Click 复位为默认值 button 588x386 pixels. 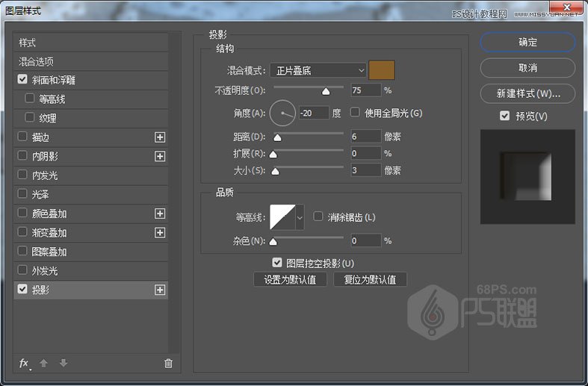[370, 279]
